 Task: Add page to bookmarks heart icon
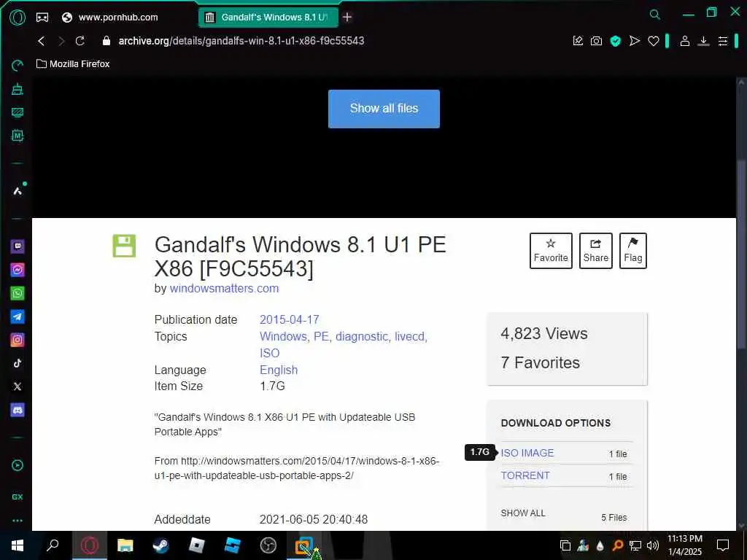click(x=654, y=41)
